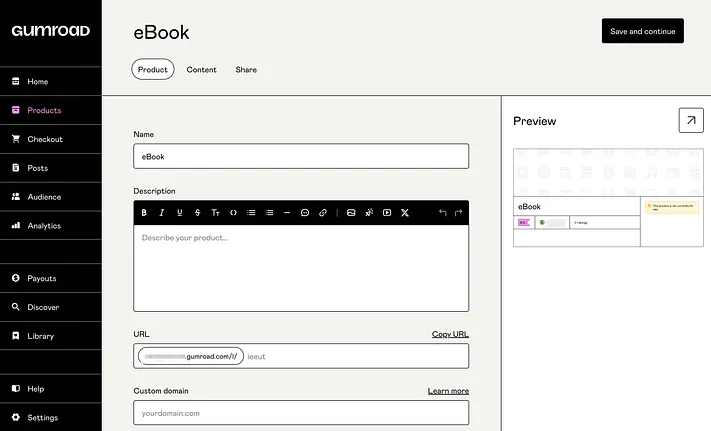The width and height of the screenshot is (711, 431).
Task: Insert a bulleted list in description
Action: tap(251, 213)
